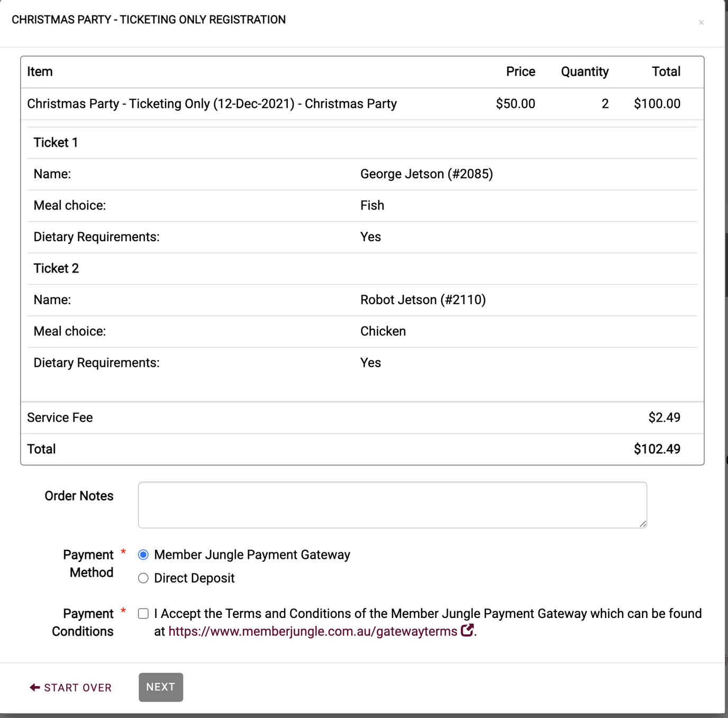Choose Direct Deposit as payment method
Screen dimensions: 728x718
[142, 578]
